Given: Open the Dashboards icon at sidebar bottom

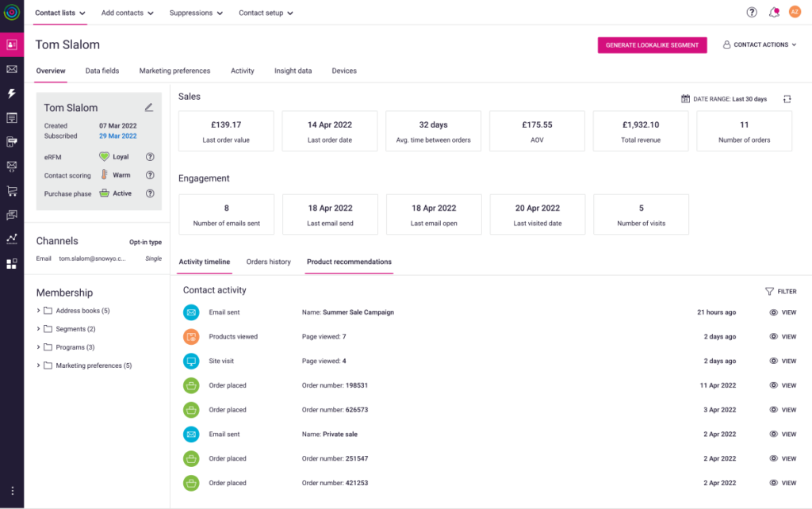Looking at the screenshot, I should 11,263.
